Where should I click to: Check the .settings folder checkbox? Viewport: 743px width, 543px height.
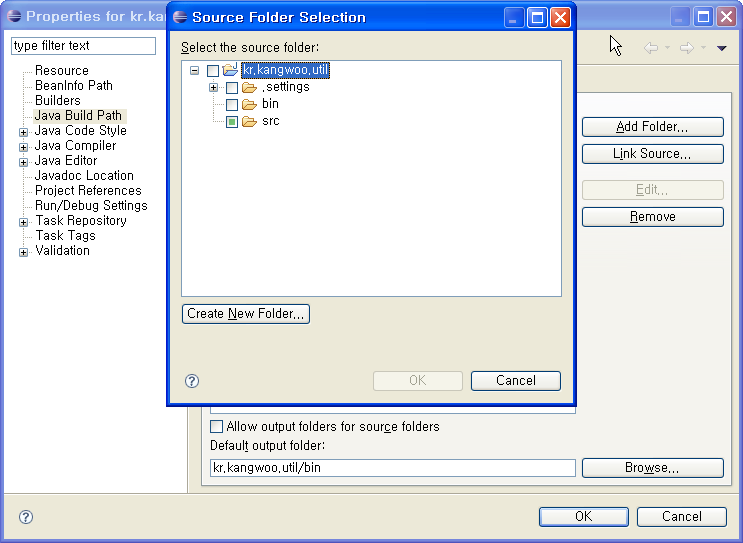coord(232,88)
